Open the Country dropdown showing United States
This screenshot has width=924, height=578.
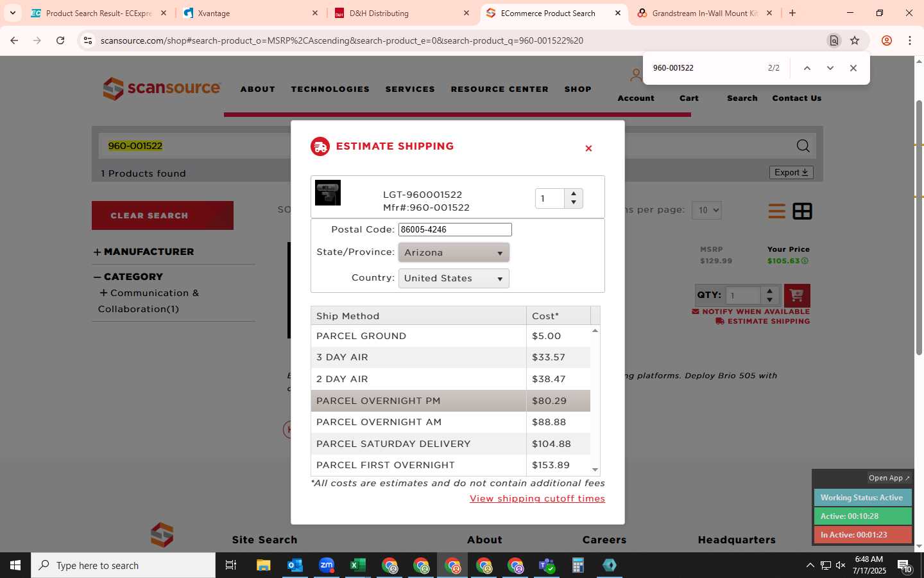pyautogui.click(x=454, y=278)
